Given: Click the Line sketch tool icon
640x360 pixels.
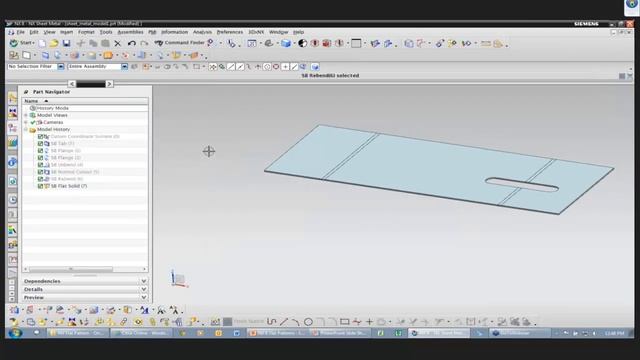Looking at the screenshot, I should click(284, 322).
